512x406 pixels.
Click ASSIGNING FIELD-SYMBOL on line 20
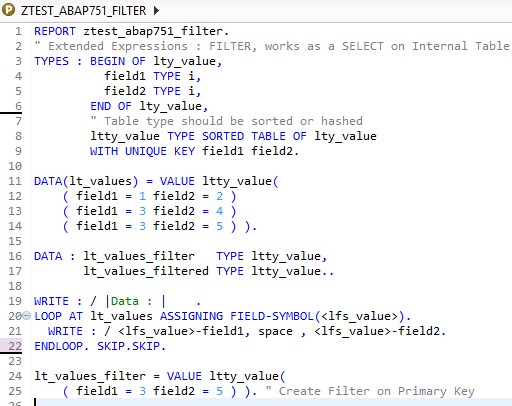click(237, 316)
